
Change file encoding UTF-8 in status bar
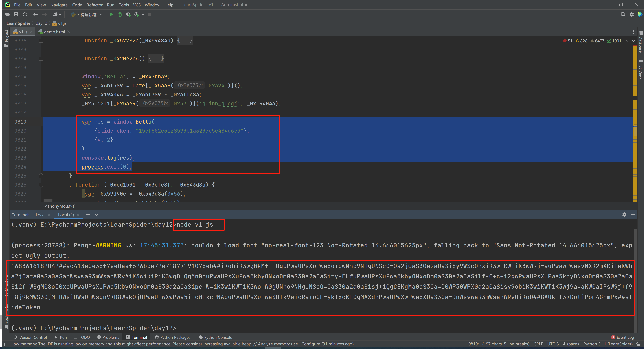[553, 344]
